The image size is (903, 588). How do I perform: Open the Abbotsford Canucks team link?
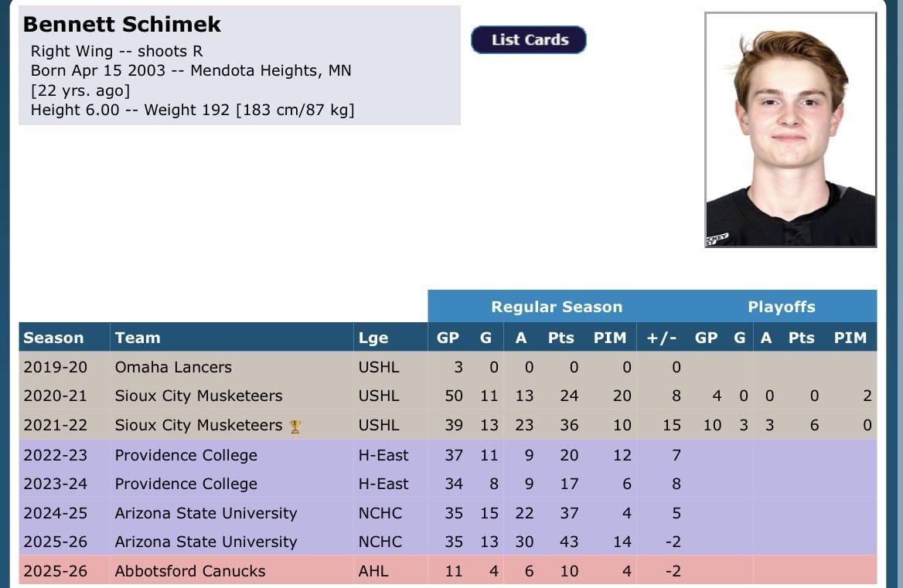pyautogui.click(x=190, y=571)
